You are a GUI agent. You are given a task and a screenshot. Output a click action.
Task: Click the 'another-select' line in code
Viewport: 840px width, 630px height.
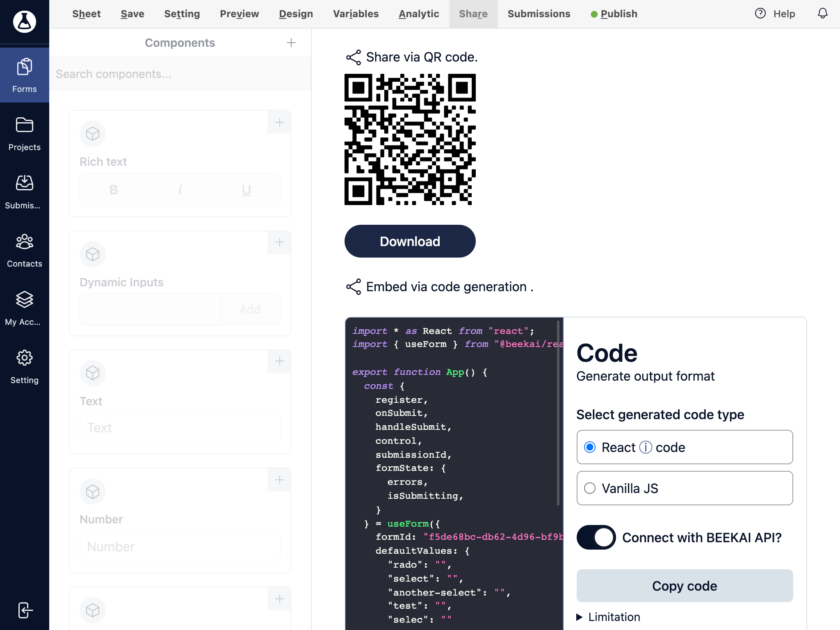point(449,592)
